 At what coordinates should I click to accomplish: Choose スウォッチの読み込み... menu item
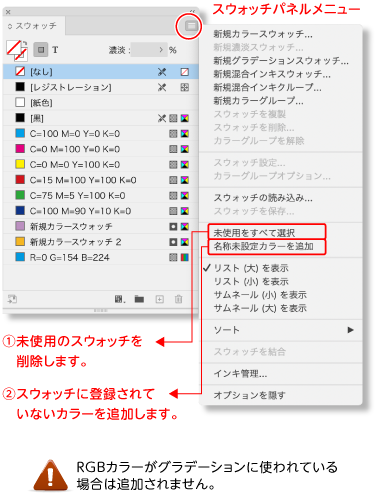263,198
